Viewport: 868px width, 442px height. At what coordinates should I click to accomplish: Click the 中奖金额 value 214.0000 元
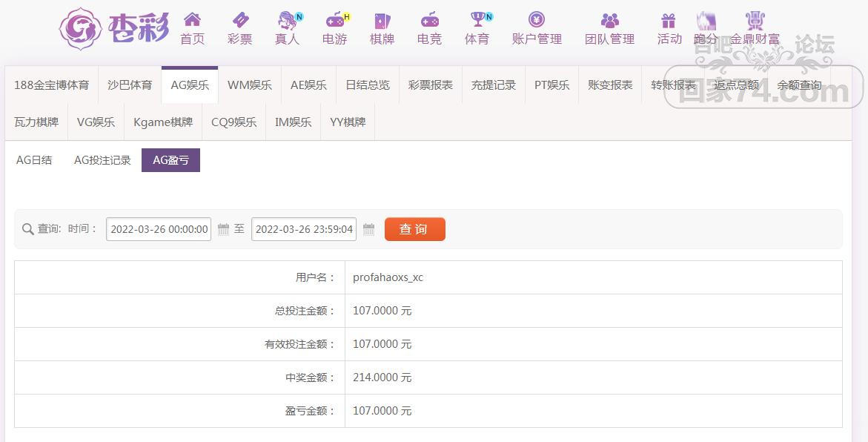[382, 377]
